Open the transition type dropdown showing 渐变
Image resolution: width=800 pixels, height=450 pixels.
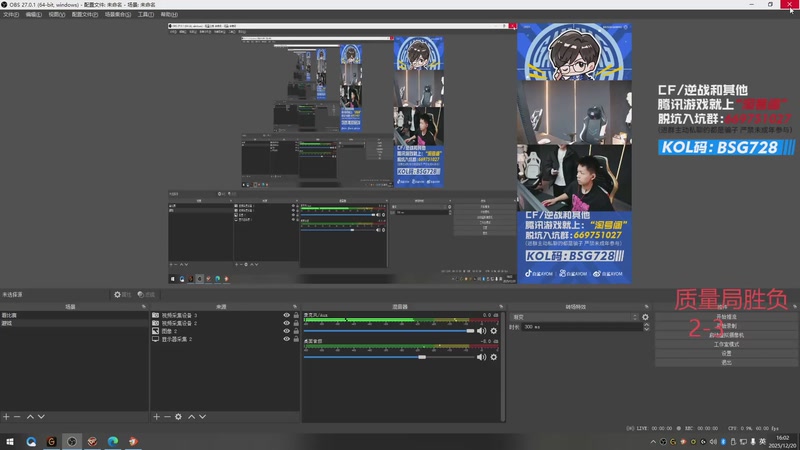point(574,317)
